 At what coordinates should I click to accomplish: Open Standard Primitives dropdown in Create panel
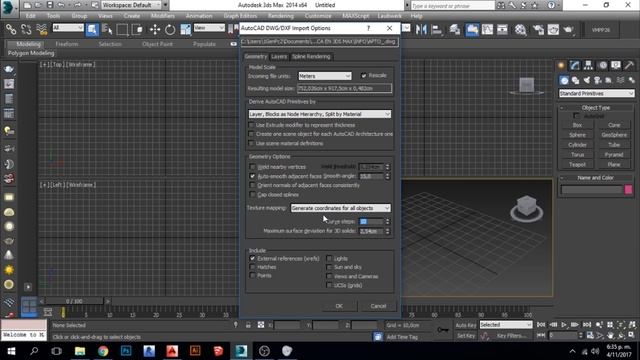coord(596,93)
